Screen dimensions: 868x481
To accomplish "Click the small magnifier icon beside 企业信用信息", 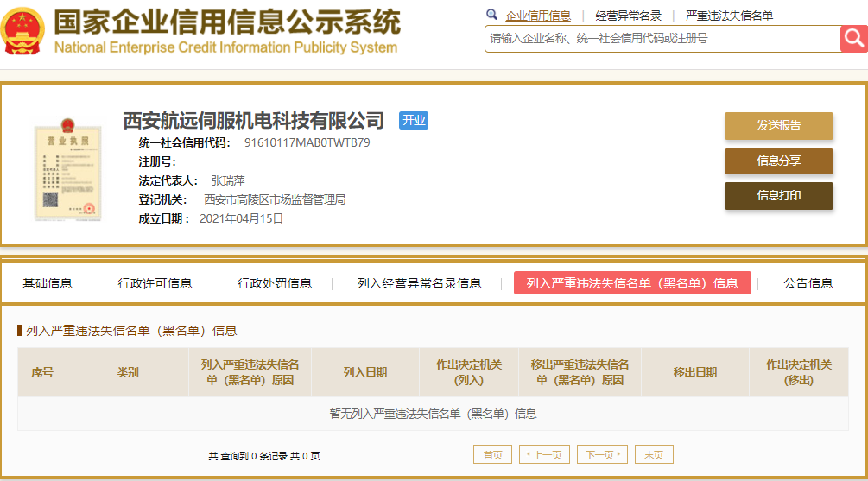I will pyautogui.click(x=491, y=15).
